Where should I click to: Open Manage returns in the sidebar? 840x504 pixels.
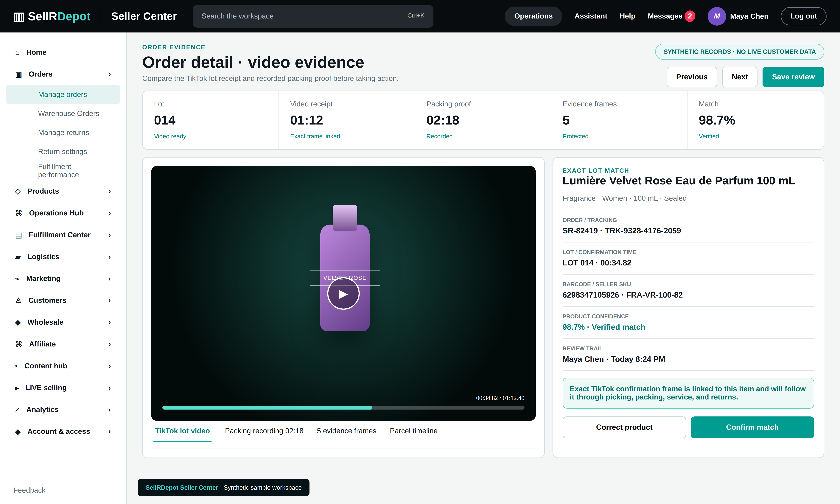tap(63, 133)
